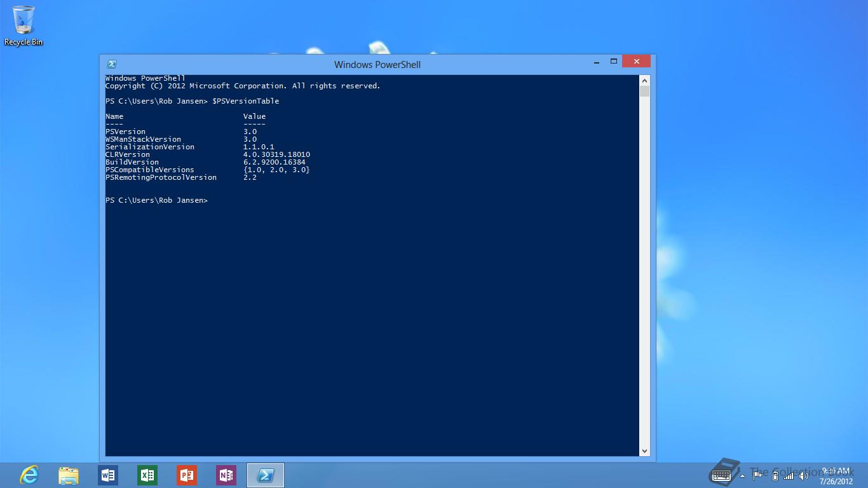Image resolution: width=868 pixels, height=488 pixels.
Task: Click the CLRVersion row name
Action: click(128, 154)
